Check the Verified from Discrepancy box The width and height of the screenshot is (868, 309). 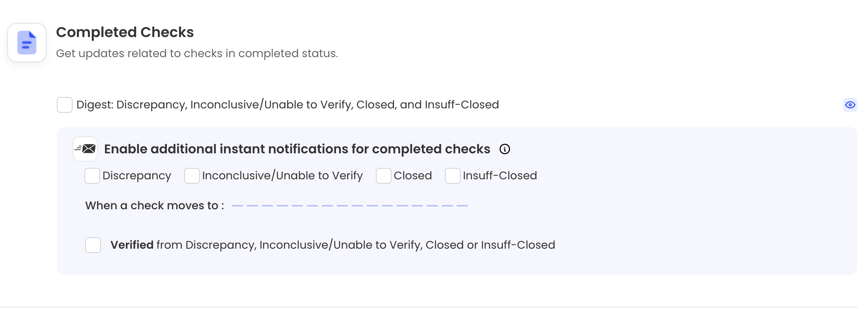[x=93, y=245]
